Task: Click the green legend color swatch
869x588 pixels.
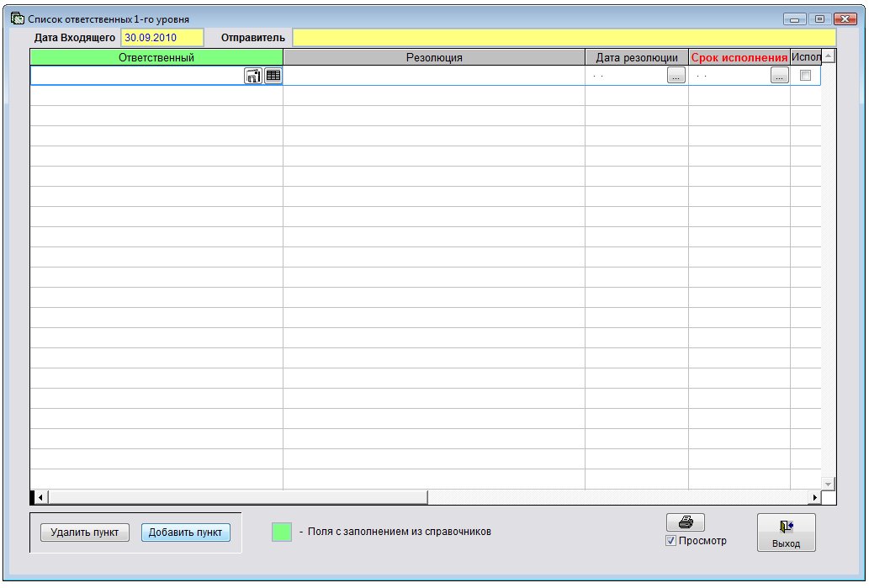Action: [x=282, y=532]
